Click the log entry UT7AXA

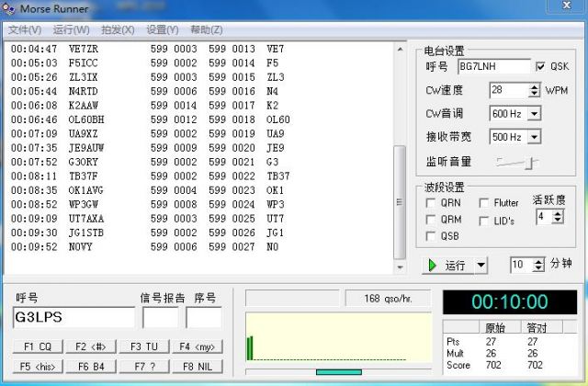[x=86, y=219]
